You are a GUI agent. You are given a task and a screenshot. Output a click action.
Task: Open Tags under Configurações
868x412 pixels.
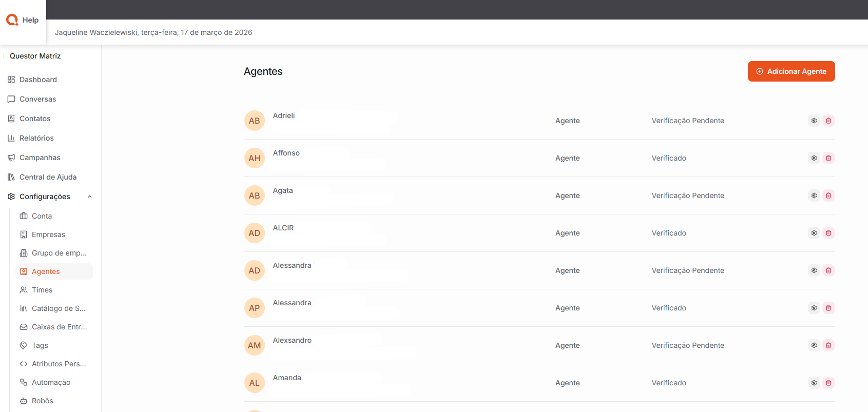(x=40, y=345)
